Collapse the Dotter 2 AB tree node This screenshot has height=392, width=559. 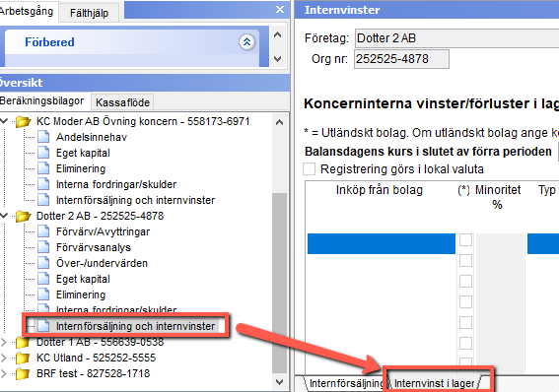4,216
